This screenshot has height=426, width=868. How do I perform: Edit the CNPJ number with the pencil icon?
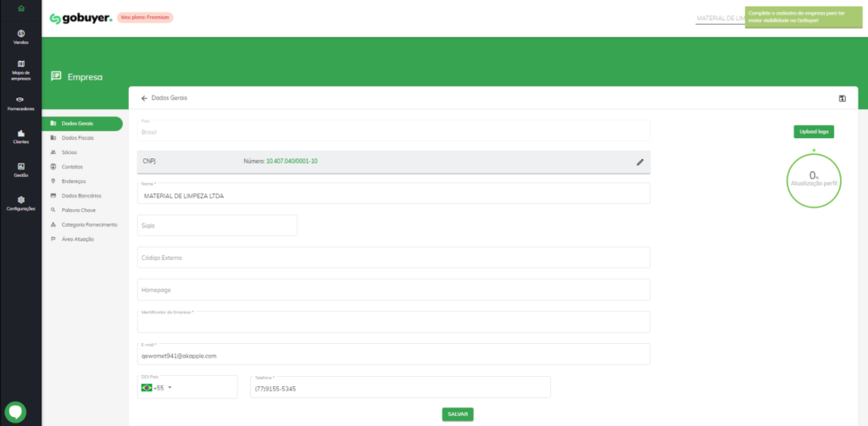click(640, 162)
